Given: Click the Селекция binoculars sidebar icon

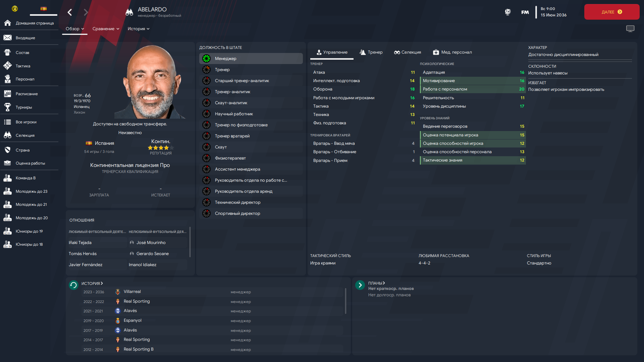Looking at the screenshot, I should [x=7, y=135].
